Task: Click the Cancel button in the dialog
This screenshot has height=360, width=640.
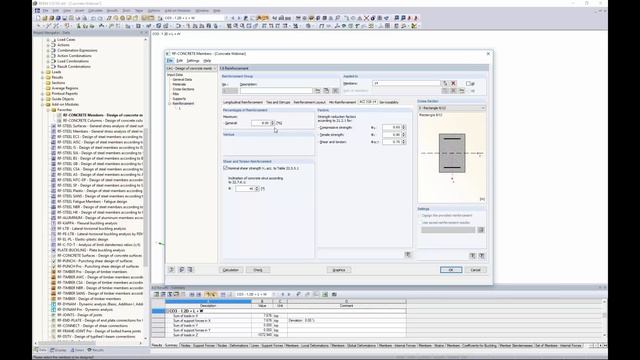Action: pos(476,270)
